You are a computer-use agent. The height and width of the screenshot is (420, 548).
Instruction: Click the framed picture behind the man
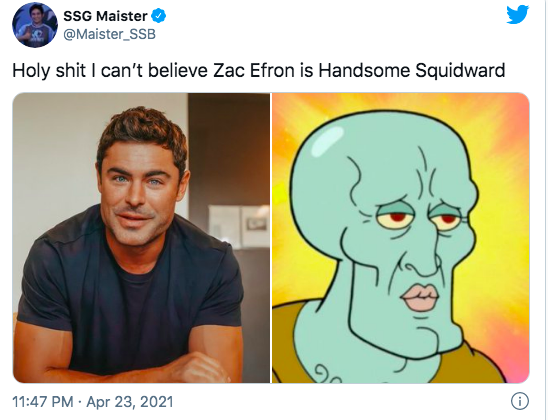coord(239,224)
